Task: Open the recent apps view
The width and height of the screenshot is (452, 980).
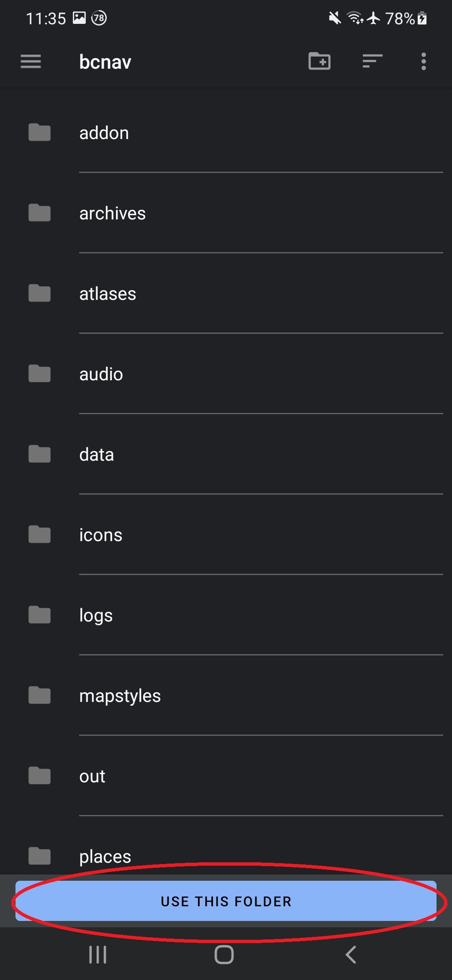Action: 98,955
